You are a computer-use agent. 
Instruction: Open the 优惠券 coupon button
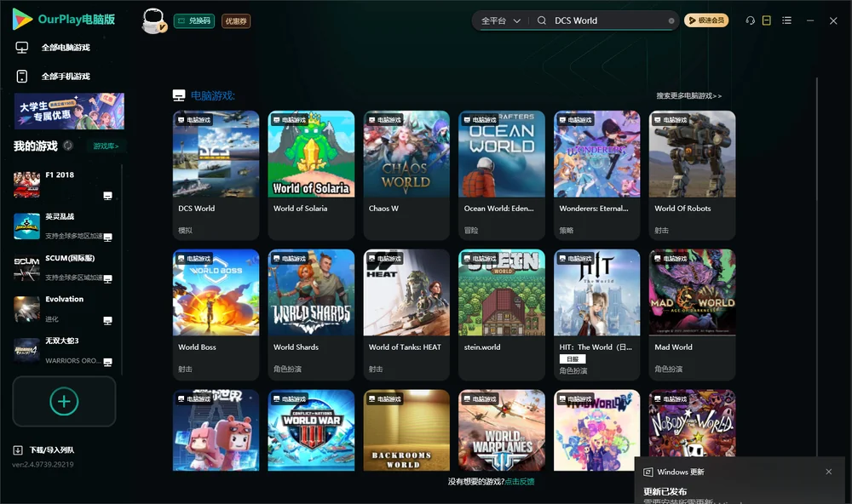236,21
